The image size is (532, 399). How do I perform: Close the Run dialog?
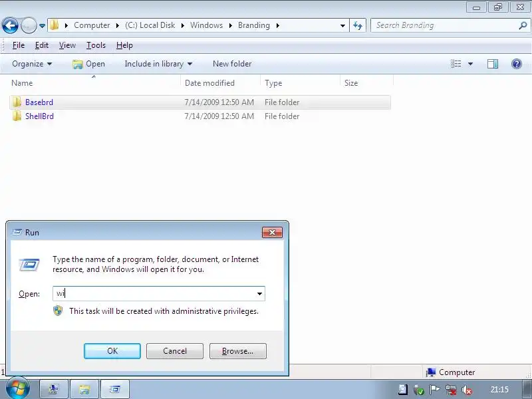click(x=272, y=232)
